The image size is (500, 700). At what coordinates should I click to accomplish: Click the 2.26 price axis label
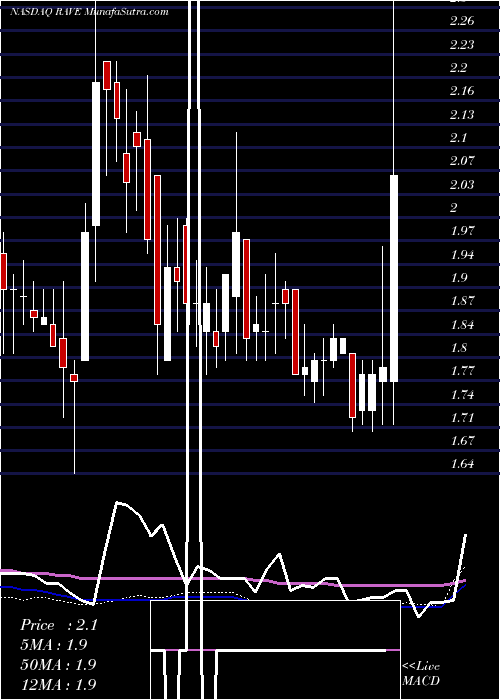(x=462, y=21)
